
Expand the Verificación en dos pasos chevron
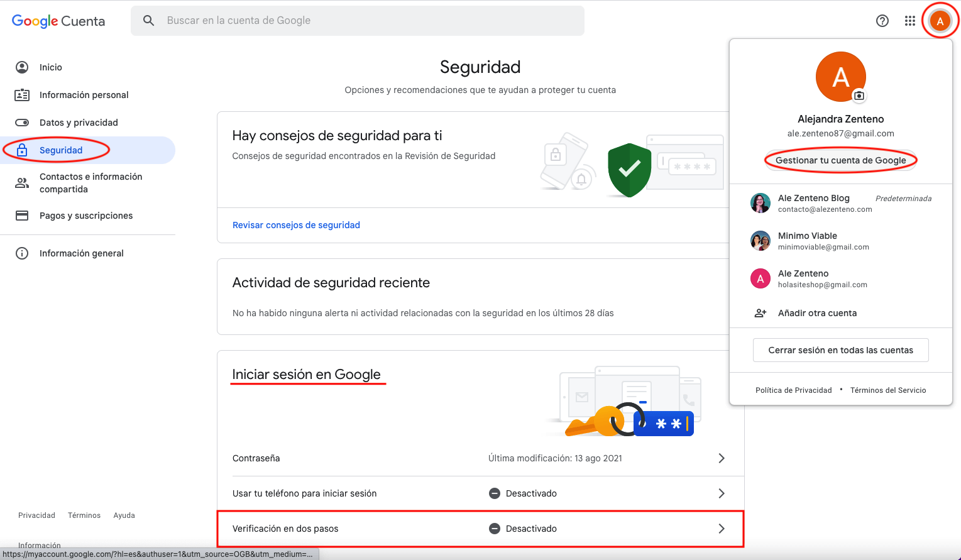click(722, 529)
